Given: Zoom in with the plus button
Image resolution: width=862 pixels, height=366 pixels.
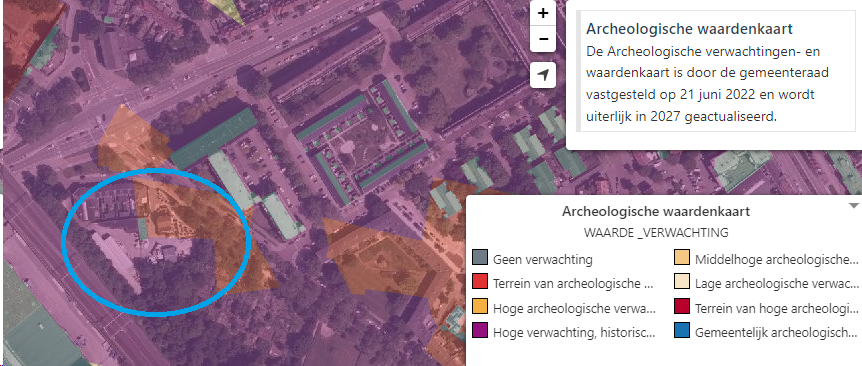Looking at the screenshot, I should (x=543, y=14).
